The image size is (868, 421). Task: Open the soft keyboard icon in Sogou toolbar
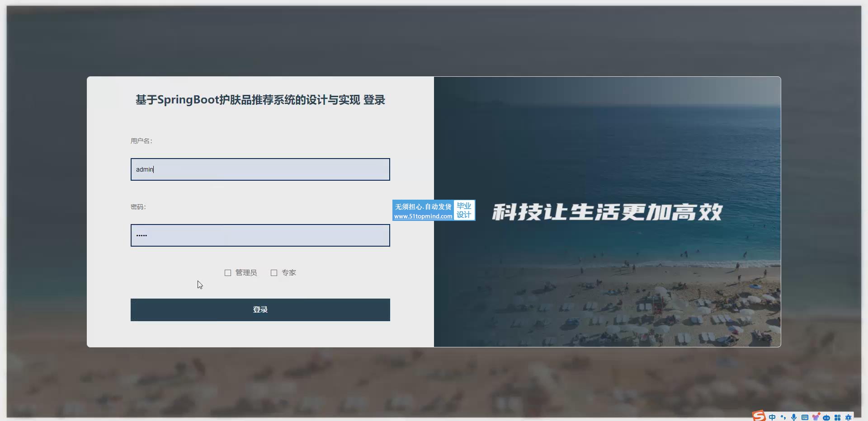(805, 417)
